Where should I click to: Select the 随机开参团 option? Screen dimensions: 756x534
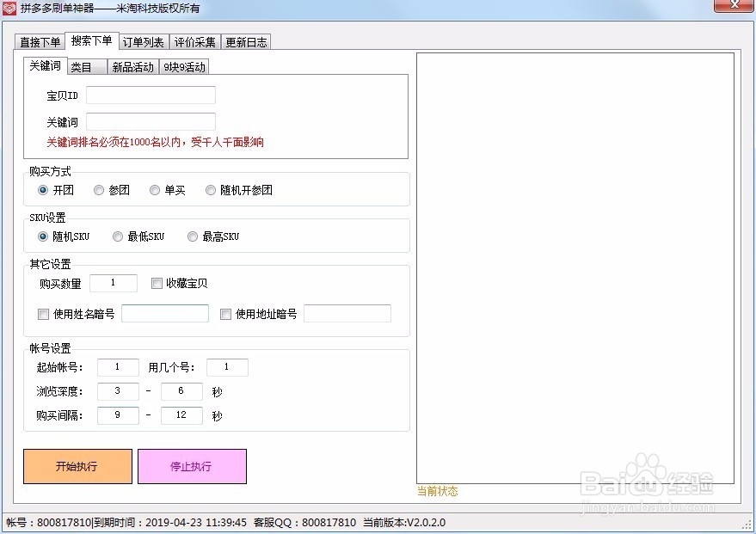coord(212,190)
